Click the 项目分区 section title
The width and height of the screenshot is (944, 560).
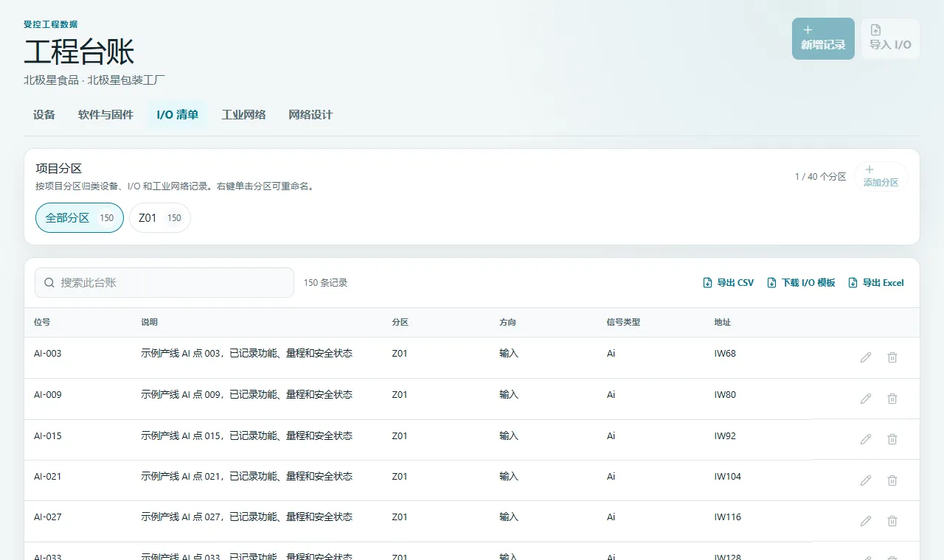coord(58,169)
